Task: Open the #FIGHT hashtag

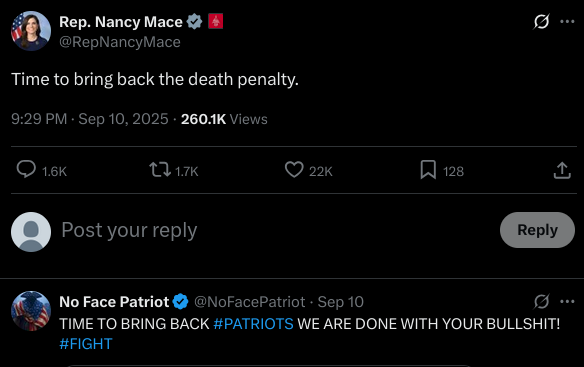Action: click(86, 344)
